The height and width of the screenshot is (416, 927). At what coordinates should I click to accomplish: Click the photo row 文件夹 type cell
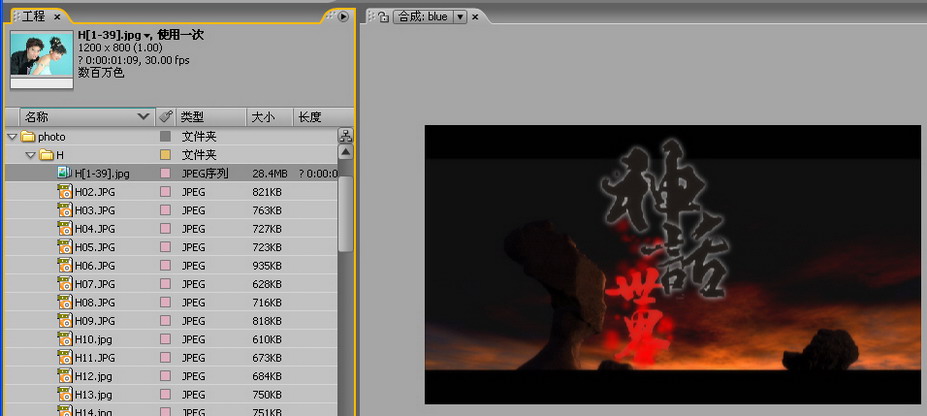coord(199,136)
